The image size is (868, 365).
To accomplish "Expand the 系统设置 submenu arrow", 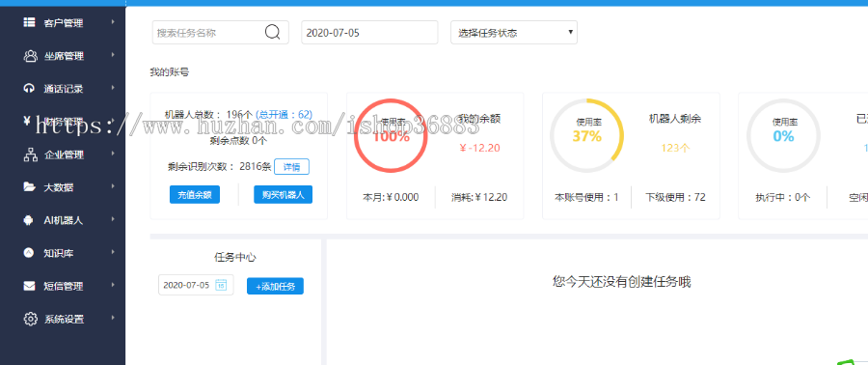I will click(113, 319).
